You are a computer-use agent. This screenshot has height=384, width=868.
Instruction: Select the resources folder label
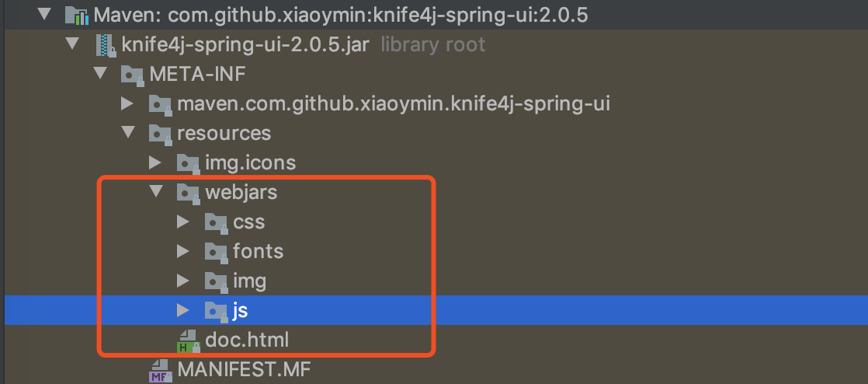coord(224,133)
